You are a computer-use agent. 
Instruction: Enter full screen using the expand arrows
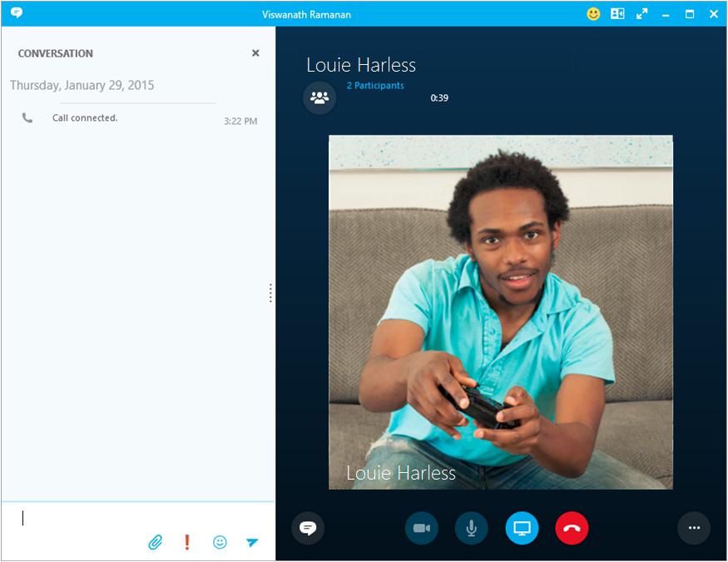(641, 13)
